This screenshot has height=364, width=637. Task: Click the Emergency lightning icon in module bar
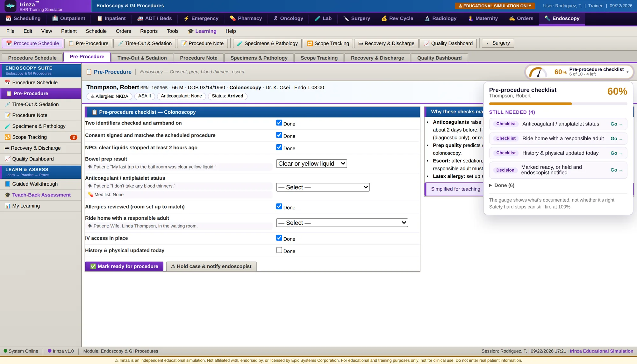186,18
